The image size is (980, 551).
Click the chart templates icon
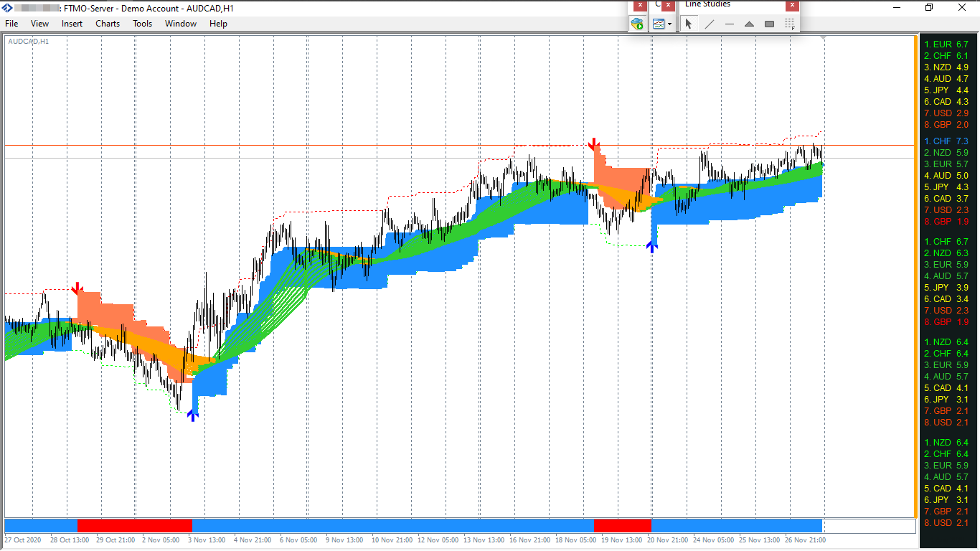(x=659, y=24)
